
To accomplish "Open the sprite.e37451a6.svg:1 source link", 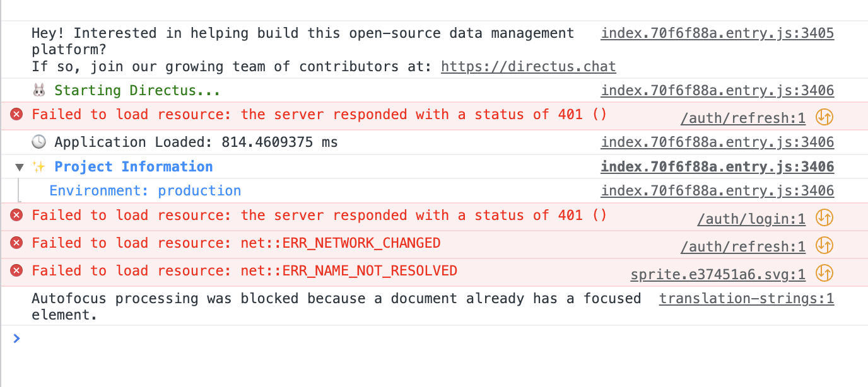I will [x=718, y=274].
